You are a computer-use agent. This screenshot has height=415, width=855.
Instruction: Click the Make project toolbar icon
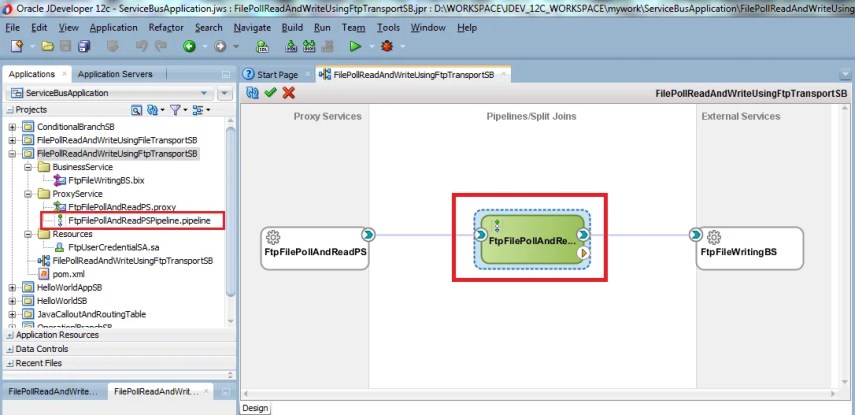291,47
